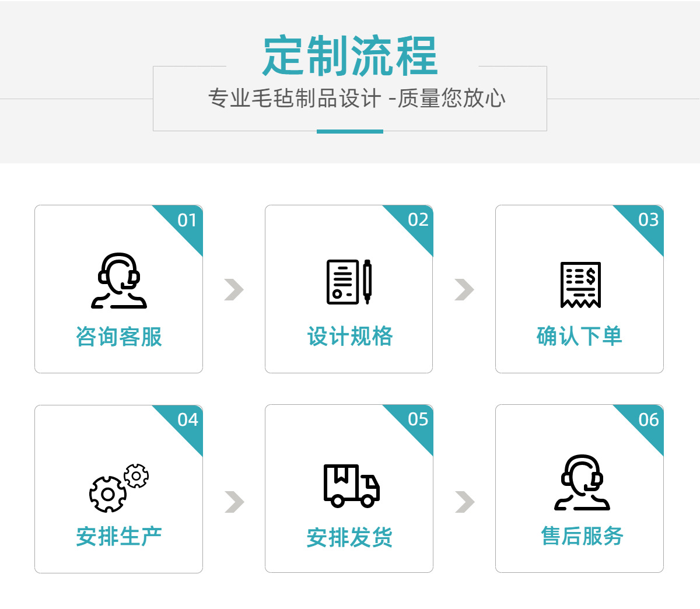Click the 定制流程 heading
This screenshot has width=700, height=609.
pos(350,56)
